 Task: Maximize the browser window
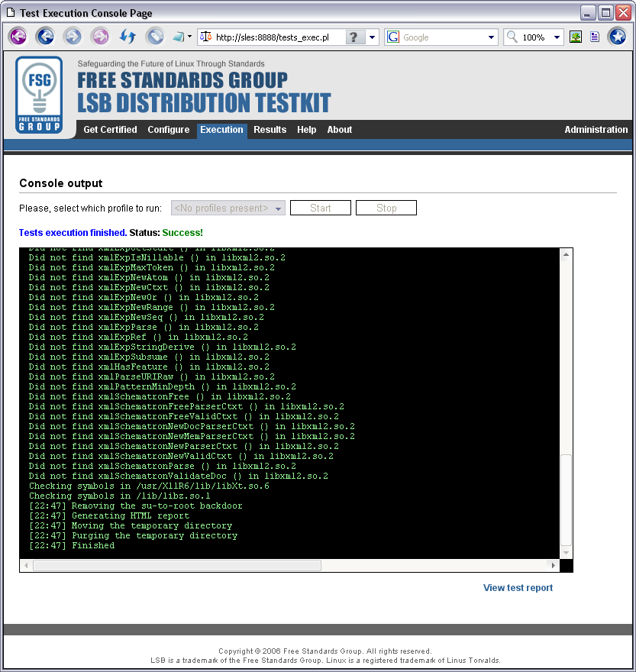(x=605, y=13)
